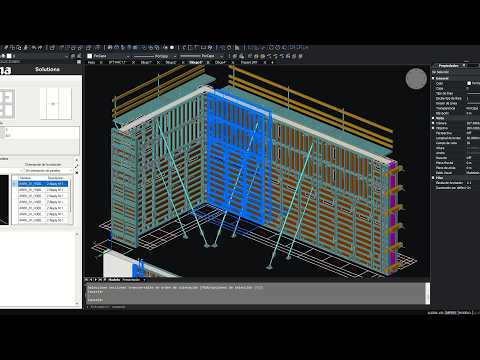The image size is (480, 360).
Task: Switch to the Presentación layout tab
Action: [x=131, y=280]
